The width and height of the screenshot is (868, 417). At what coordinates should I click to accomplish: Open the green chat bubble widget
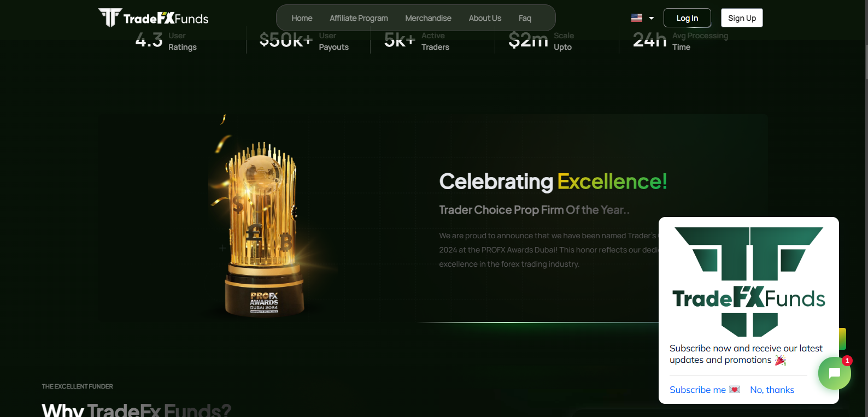pyautogui.click(x=834, y=373)
